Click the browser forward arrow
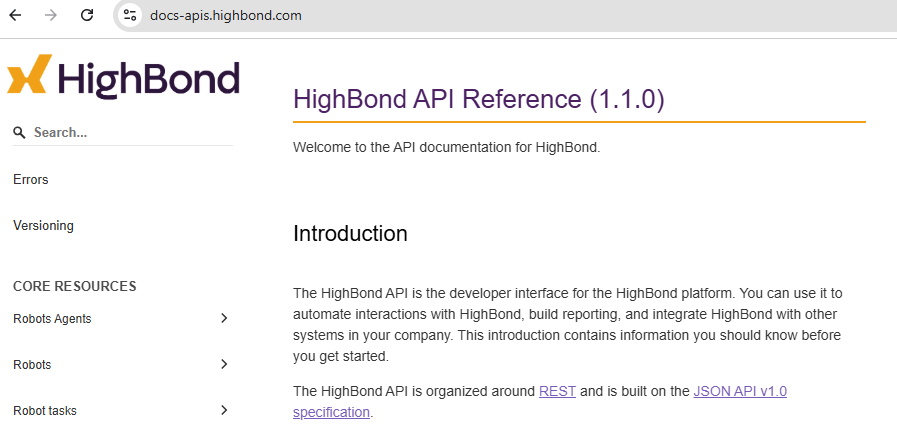The image size is (897, 425). [x=51, y=15]
